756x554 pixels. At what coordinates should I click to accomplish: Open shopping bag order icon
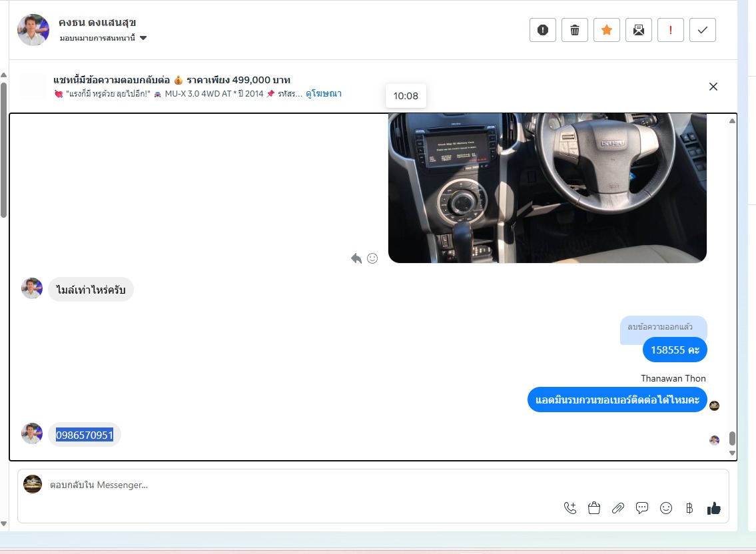pos(594,508)
